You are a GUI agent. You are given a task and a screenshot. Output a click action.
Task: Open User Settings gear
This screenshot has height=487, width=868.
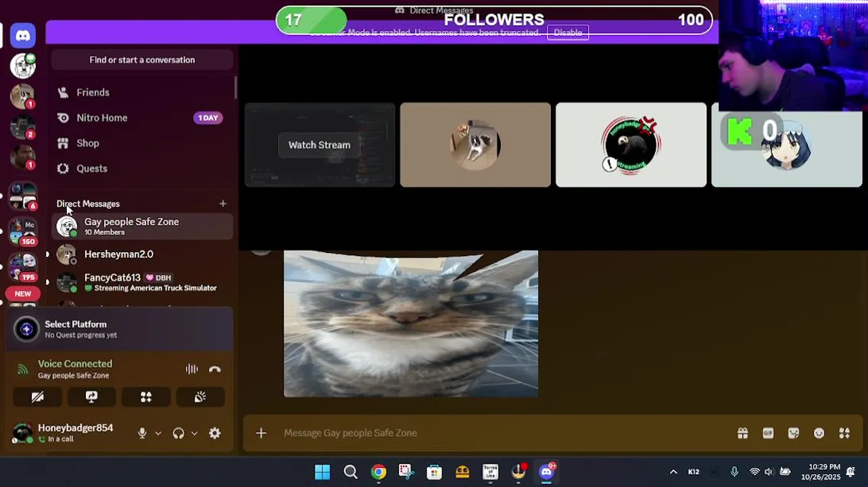pos(215,434)
